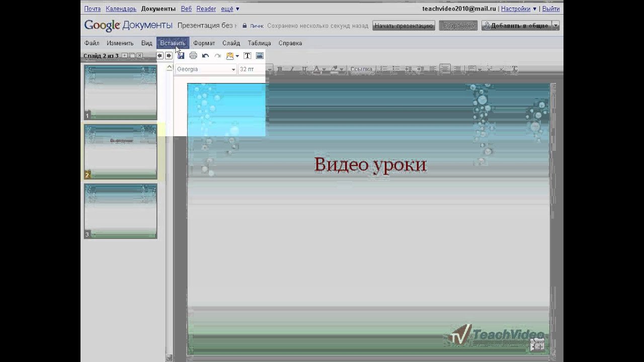Open the Таблица menu

click(x=259, y=43)
